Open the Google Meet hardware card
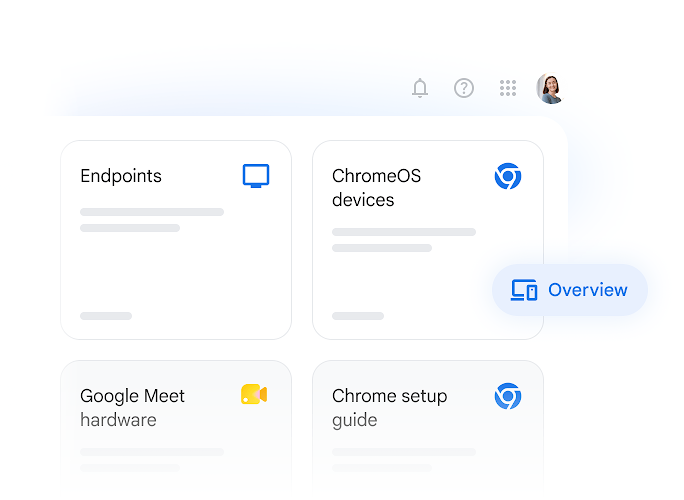Viewport: 684px width, 500px height. pos(176,430)
